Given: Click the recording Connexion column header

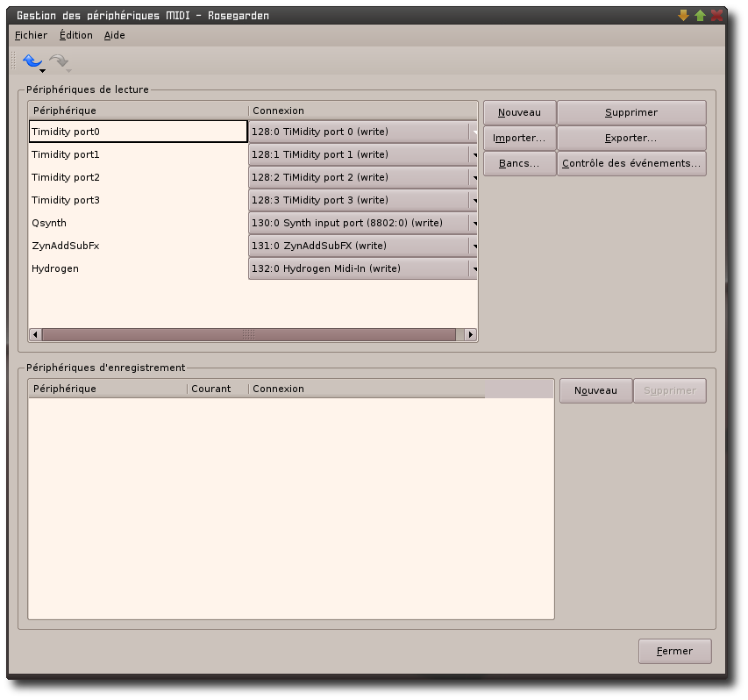Looking at the screenshot, I should point(367,389).
